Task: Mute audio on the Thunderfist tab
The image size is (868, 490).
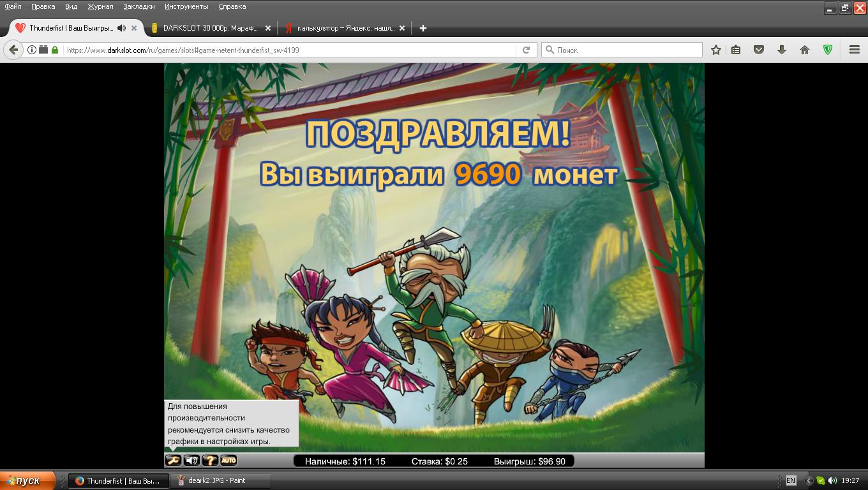Action: tap(121, 28)
